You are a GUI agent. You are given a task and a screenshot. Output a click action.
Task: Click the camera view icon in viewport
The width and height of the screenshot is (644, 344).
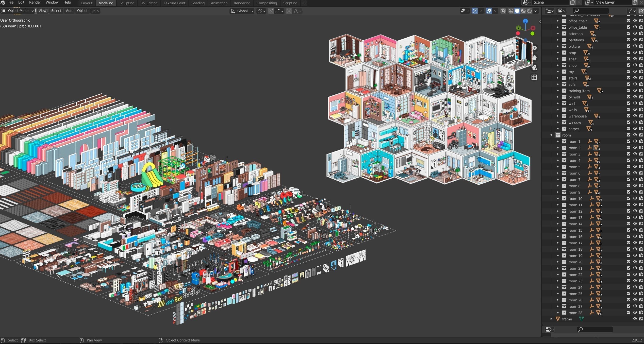[534, 67]
